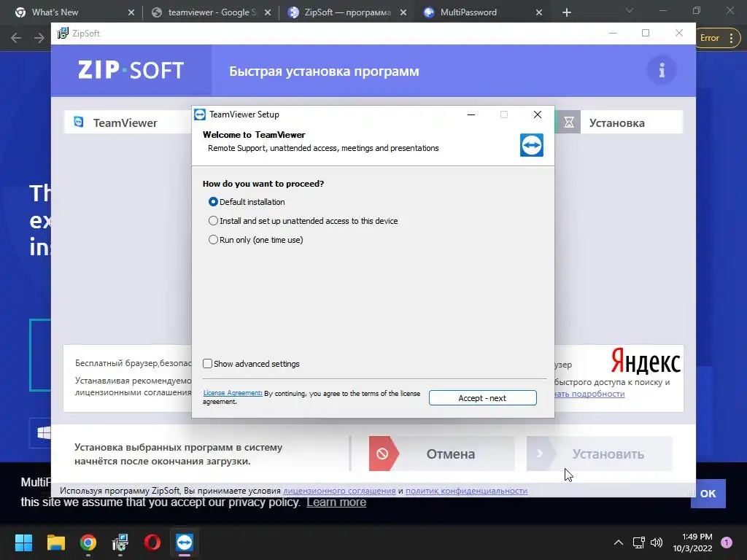The width and height of the screenshot is (747, 560).
Task: Open Opera from the taskbar
Action: click(152, 542)
